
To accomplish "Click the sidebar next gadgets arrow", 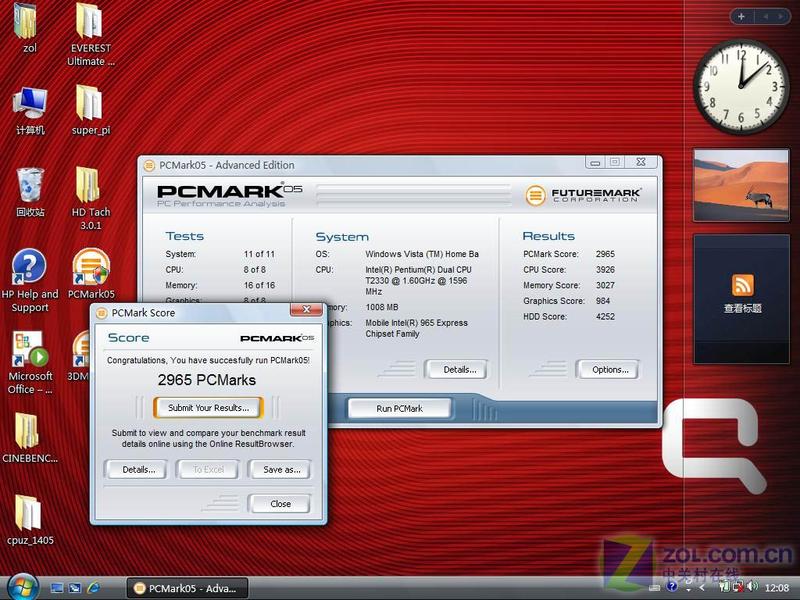I will point(781,16).
